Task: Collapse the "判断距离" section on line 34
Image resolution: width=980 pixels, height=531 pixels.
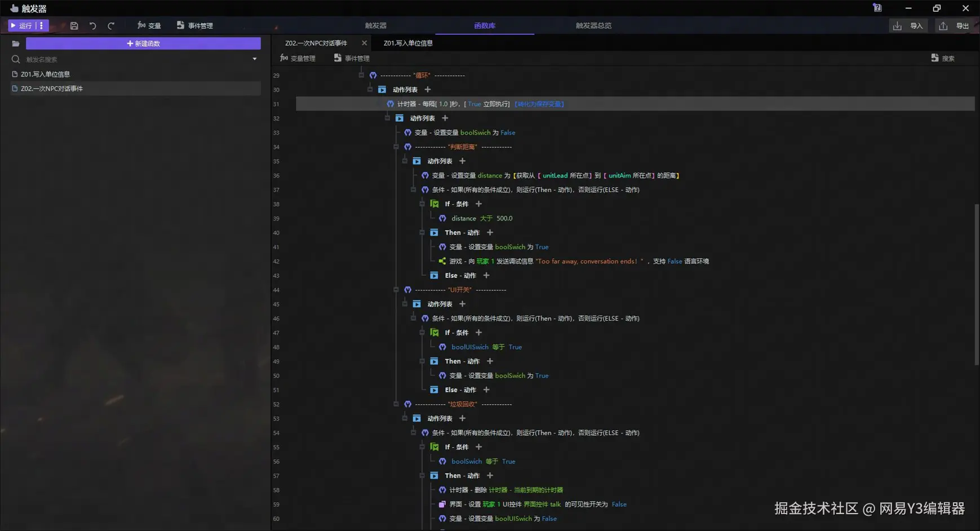Action: coord(396,147)
